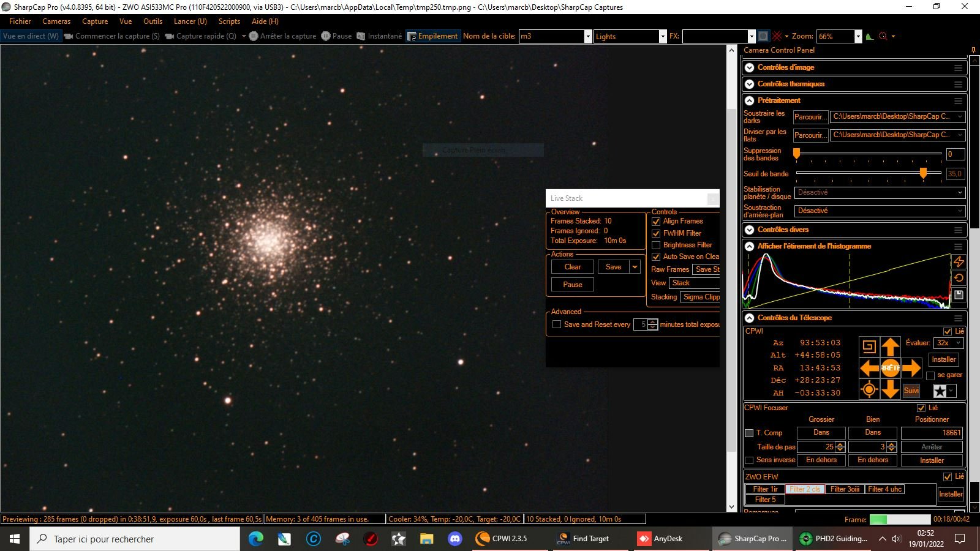980x551 pixels.
Task: Click the spiral search icon in telescope controls
Action: (x=869, y=347)
